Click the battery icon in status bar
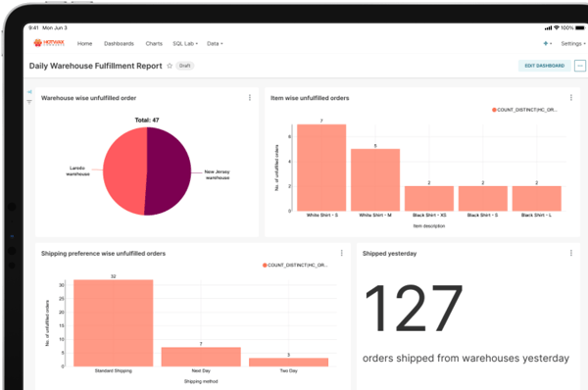Image resolution: width=588 pixels, height=390 pixels. click(x=580, y=27)
